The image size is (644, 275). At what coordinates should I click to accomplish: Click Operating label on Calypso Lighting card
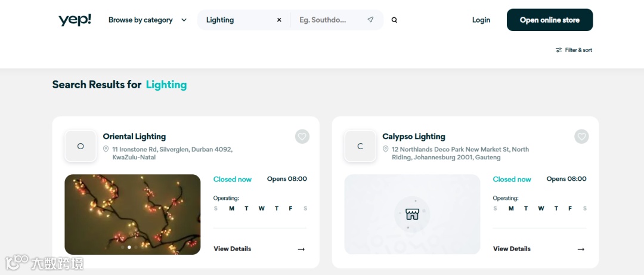[x=506, y=198]
